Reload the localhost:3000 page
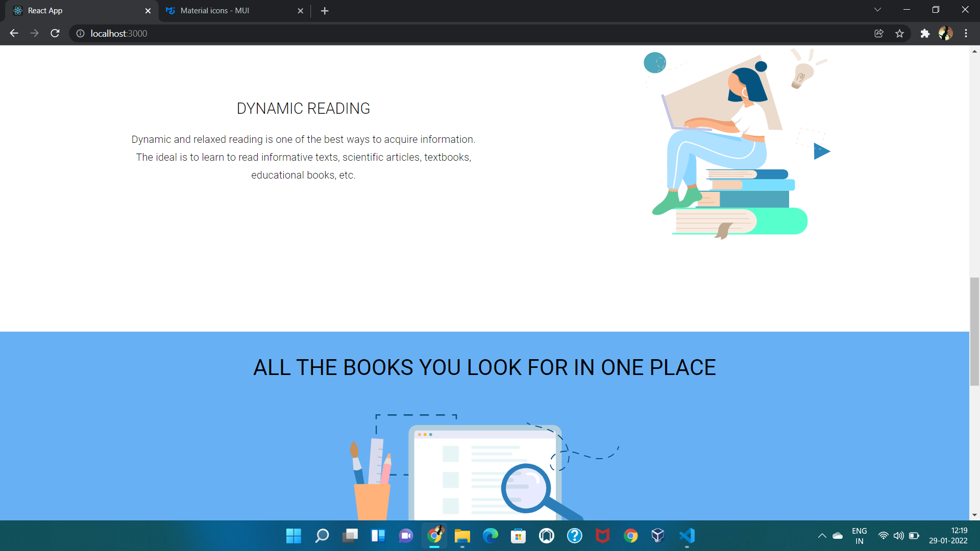The height and width of the screenshot is (551, 980). click(55, 33)
